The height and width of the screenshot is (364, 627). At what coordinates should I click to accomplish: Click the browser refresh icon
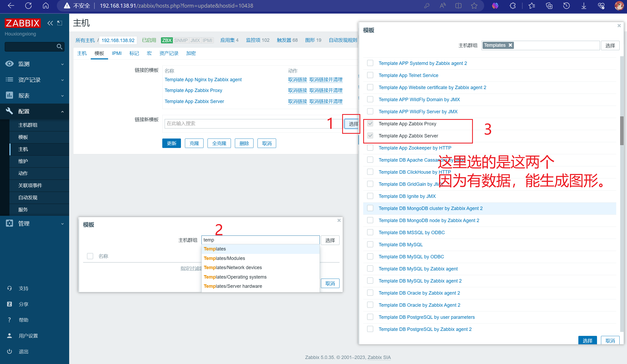(x=28, y=6)
